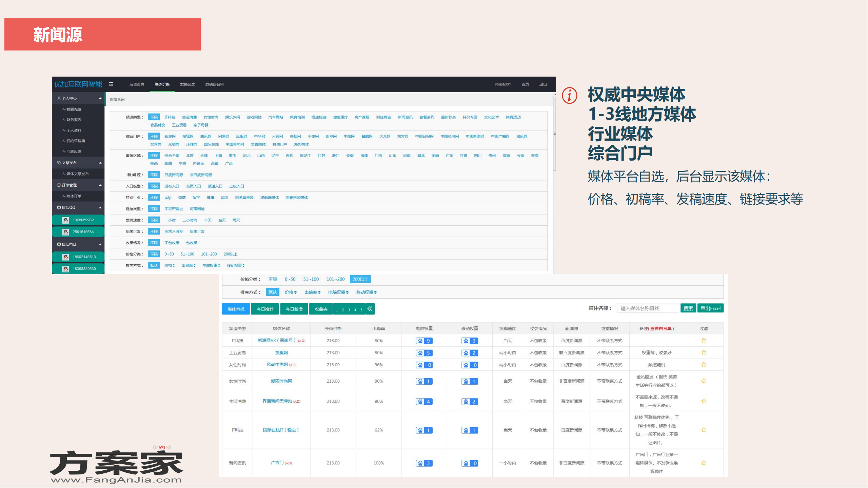Select 新浪网 in 综合门户 filter
868x488 pixels.
(x=170, y=137)
